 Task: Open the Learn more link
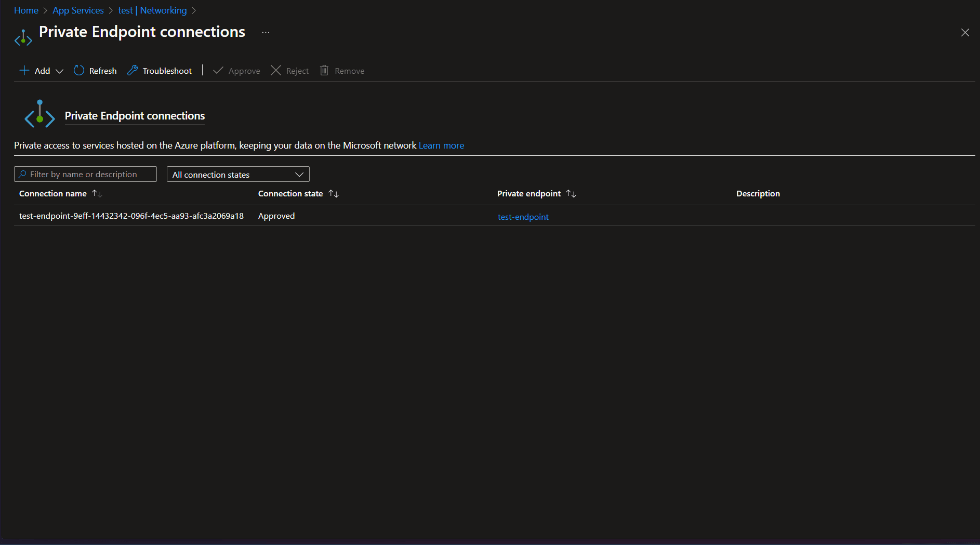pyautogui.click(x=441, y=145)
